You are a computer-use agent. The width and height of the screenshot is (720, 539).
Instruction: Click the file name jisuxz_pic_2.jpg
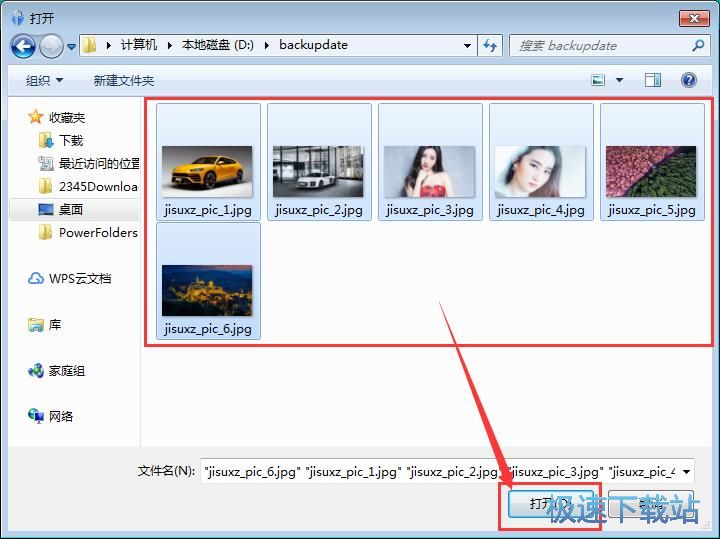tap(319, 210)
